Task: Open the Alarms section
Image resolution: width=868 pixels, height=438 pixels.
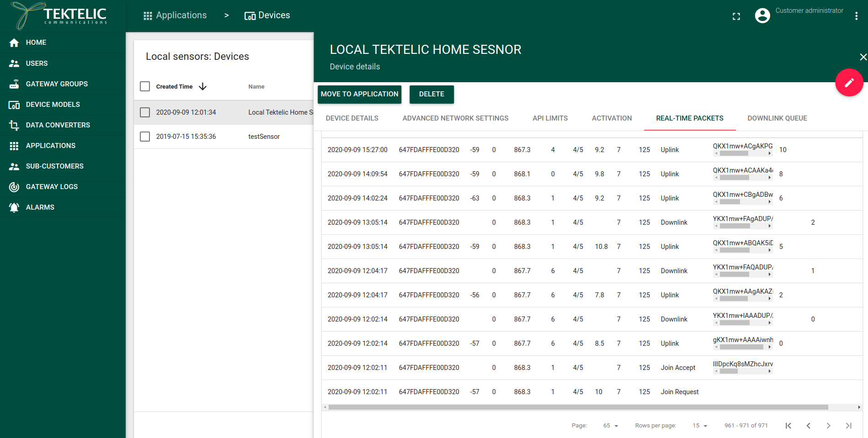Action: click(x=40, y=207)
